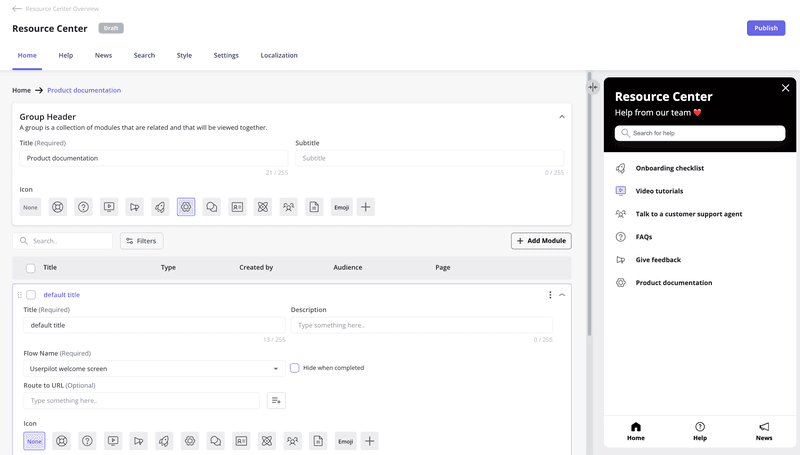
Task: Grab drag handle of default title module
Action: 19,295
